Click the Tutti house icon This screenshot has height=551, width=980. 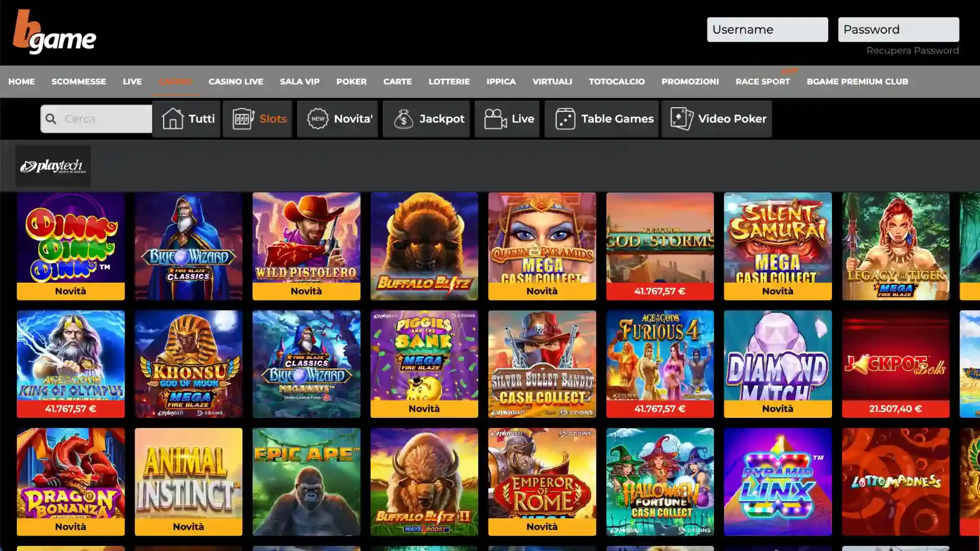(174, 118)
